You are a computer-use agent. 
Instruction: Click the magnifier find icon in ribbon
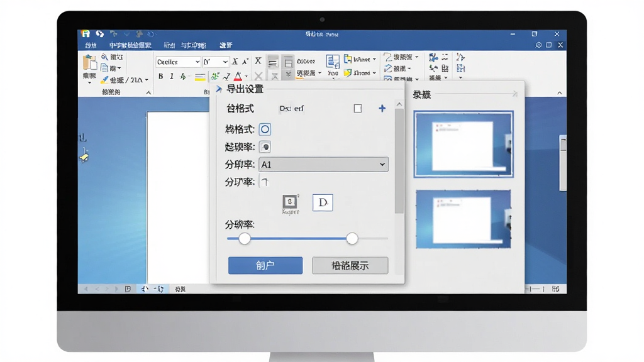[105, 57]
